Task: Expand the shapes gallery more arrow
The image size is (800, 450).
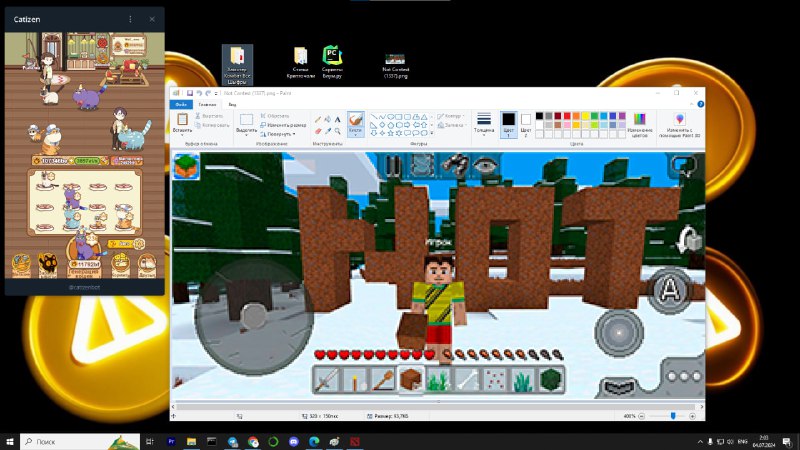Action: click(x=432, y=133)
